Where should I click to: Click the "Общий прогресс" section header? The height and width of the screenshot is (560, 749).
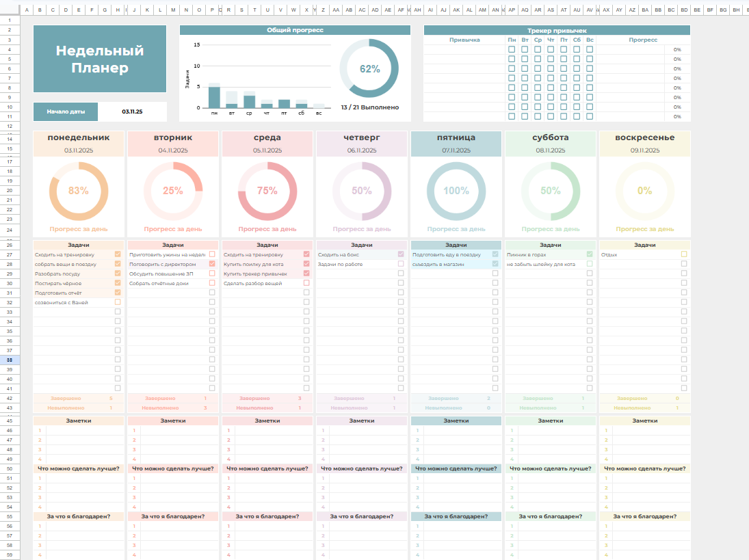pyautogui.click(x=295, y=30)
